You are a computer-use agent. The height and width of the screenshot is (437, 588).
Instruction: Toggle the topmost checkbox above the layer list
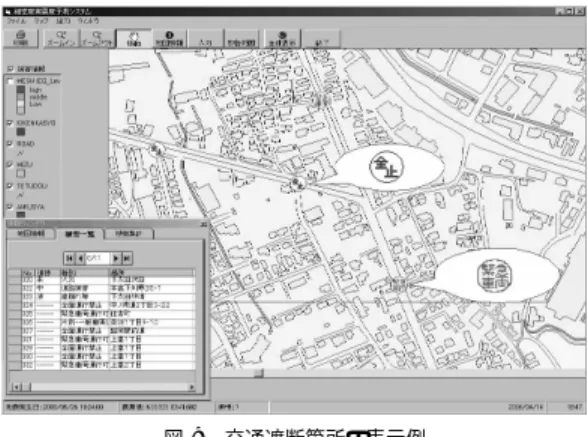(10, 69)
